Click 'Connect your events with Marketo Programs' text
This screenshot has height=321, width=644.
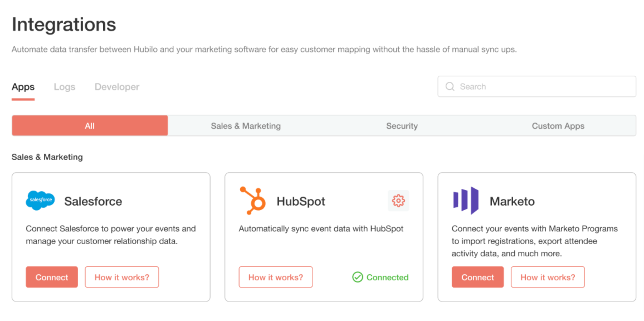pos(535,241)
